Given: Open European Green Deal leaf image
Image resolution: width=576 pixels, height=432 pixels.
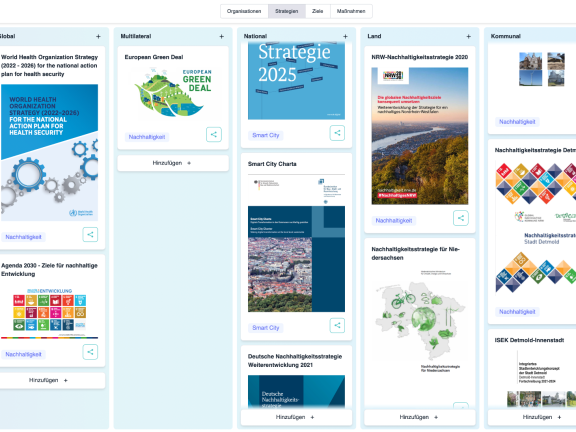Looking at the screenshot, I should click(x=173, y=92).
